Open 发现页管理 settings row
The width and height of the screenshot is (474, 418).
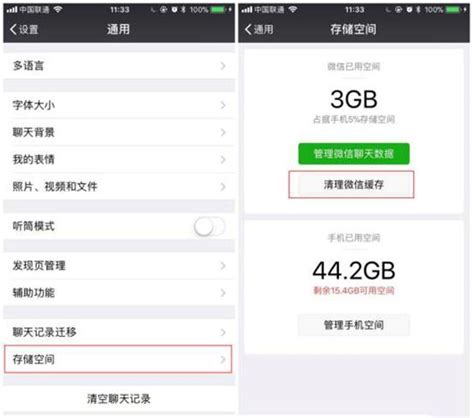point(119,266)
